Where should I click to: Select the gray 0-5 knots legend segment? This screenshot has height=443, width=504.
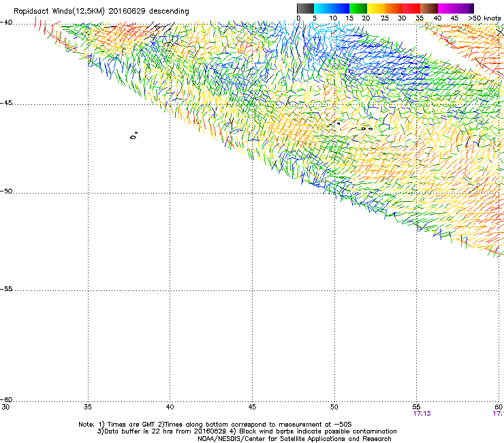305,8
